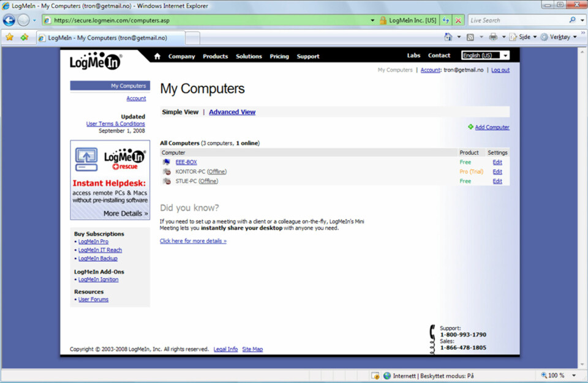Image resolution: width=588 pixels, height=383 pixels.
Task: Expand the zoom level 100% dropdown arrow
Action: (x=574, y=376)
